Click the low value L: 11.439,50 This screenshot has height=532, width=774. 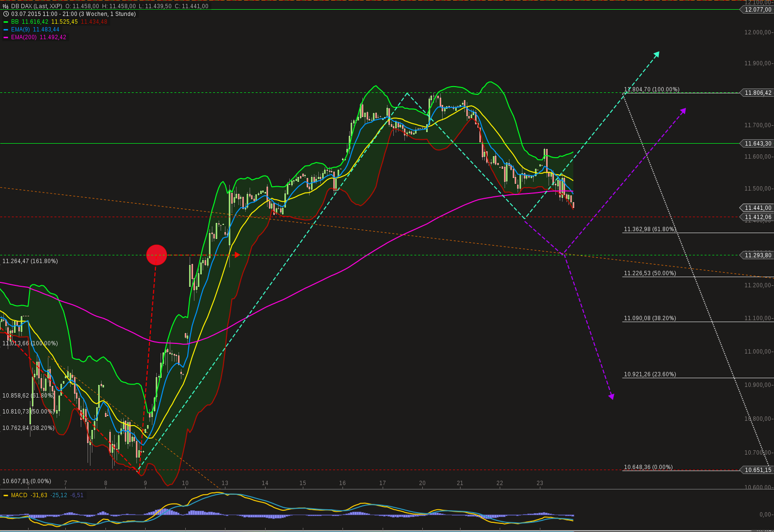point(155,6)
